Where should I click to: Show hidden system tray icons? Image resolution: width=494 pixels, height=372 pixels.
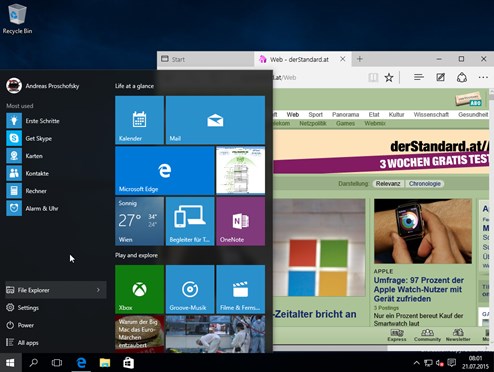coord(417,363)
